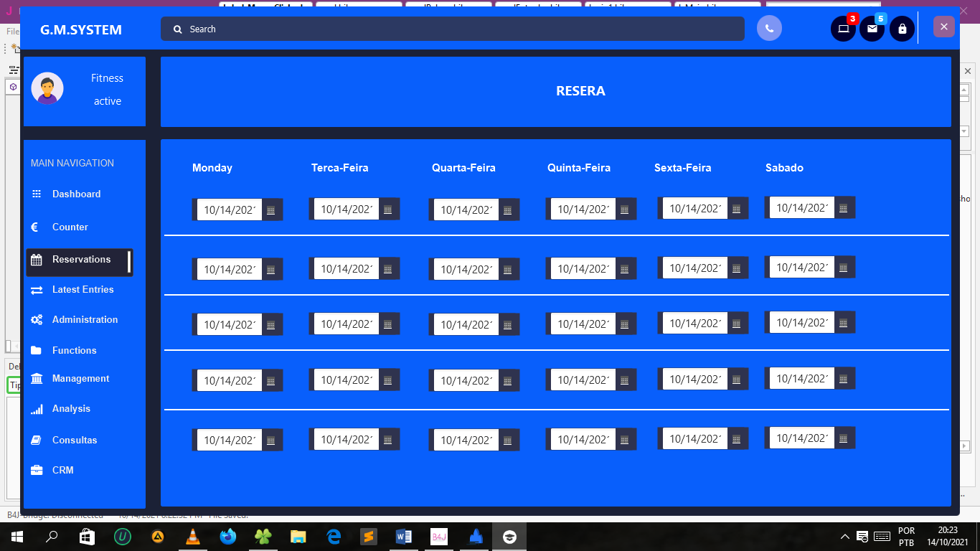Expand date dropdown for Sabado, fourth row
Image resolution: width=980 pixels, height=551 pixels.
pos(844,379)
